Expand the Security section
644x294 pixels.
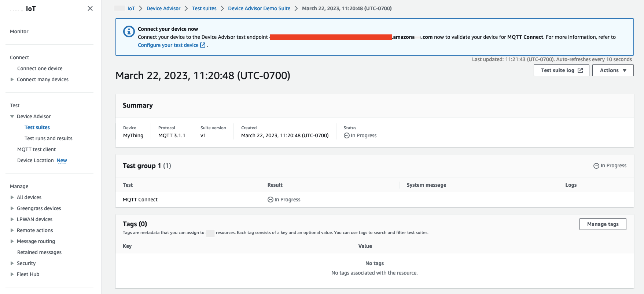tap(12, 263)
